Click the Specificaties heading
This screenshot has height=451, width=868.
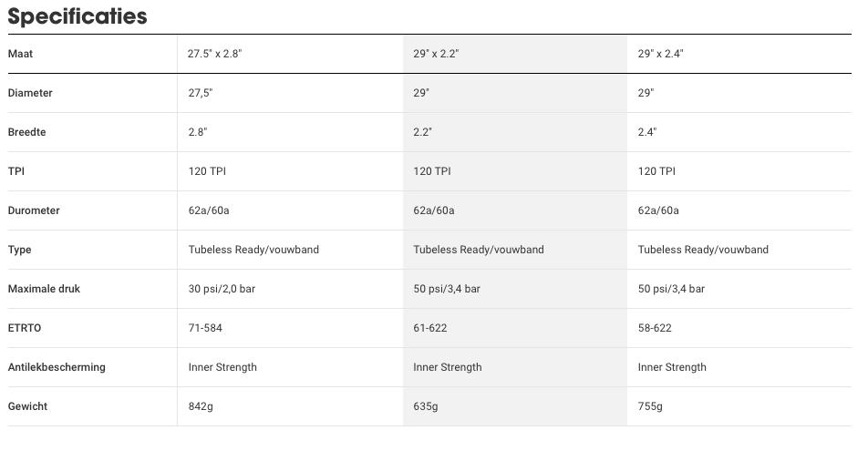pos(77,16)
